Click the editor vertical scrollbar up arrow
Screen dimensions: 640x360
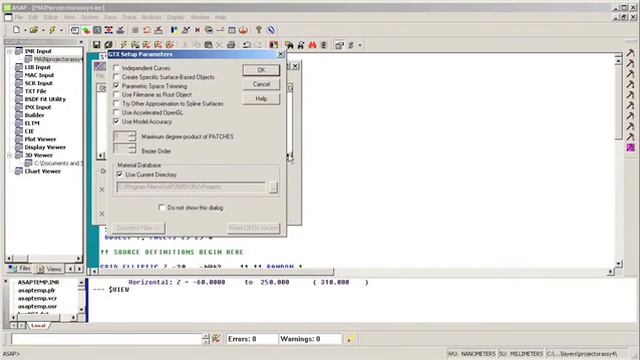618,61
